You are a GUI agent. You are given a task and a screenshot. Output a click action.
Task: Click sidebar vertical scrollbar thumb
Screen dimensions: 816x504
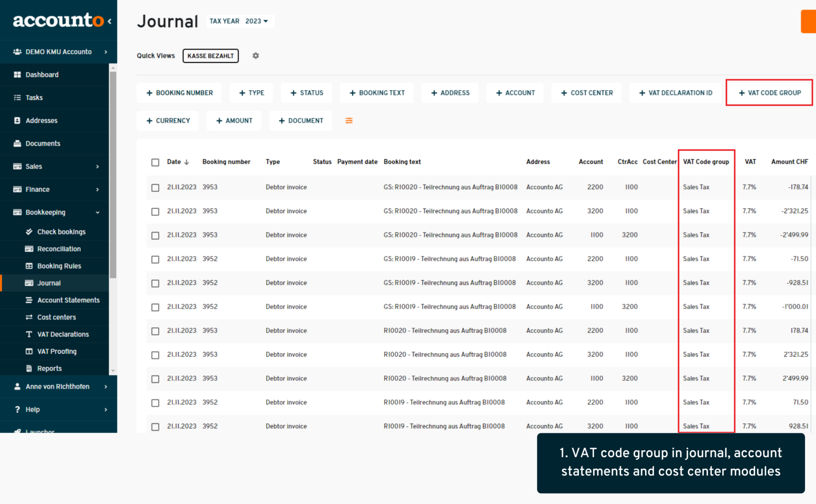[113, 174]
